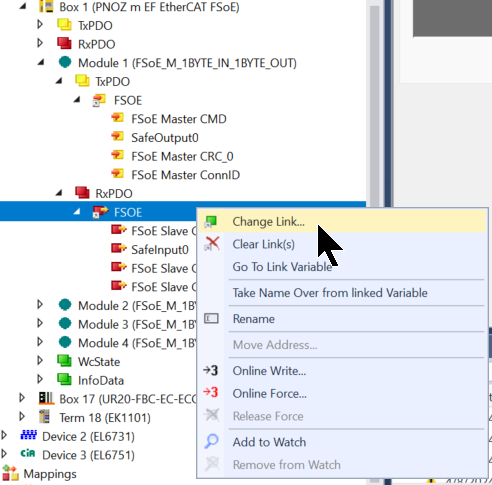The image size is (492, 485).
Task: Select Take Name Over from linked Variable
Action: click(330, 293)
